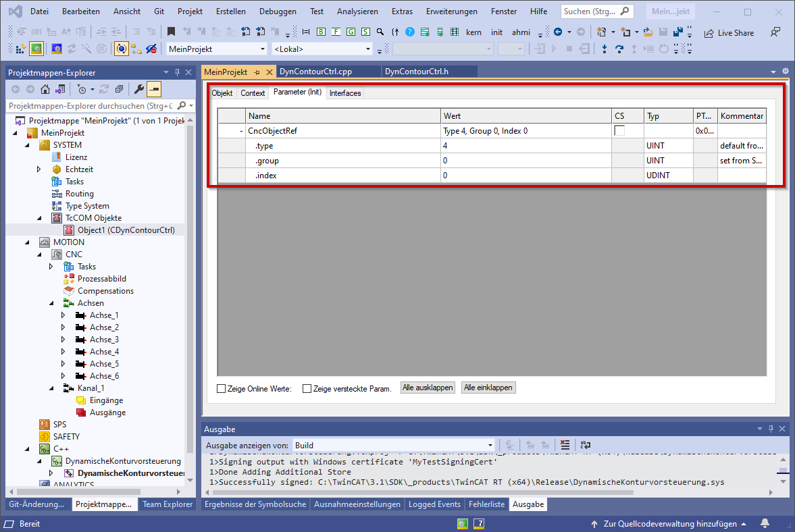The image size is (795, 532).
Task: Click the .type value cell showing 4
Action: pyautogui.click(x=525, y=146)
